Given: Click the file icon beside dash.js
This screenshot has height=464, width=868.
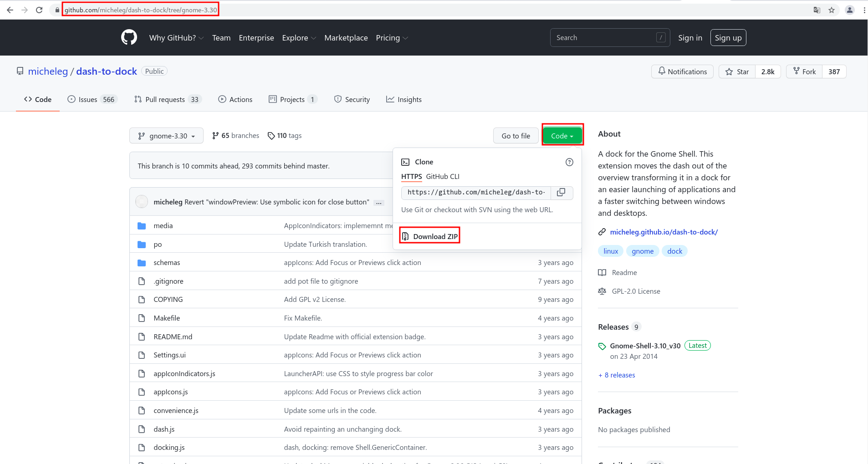Looking at the screenshot, I should (142, 429).
